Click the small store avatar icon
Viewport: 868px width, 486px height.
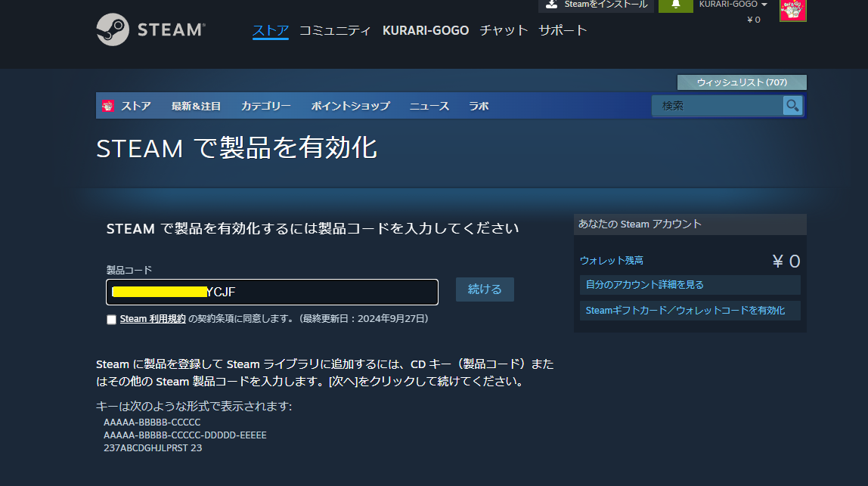point(108,106)
